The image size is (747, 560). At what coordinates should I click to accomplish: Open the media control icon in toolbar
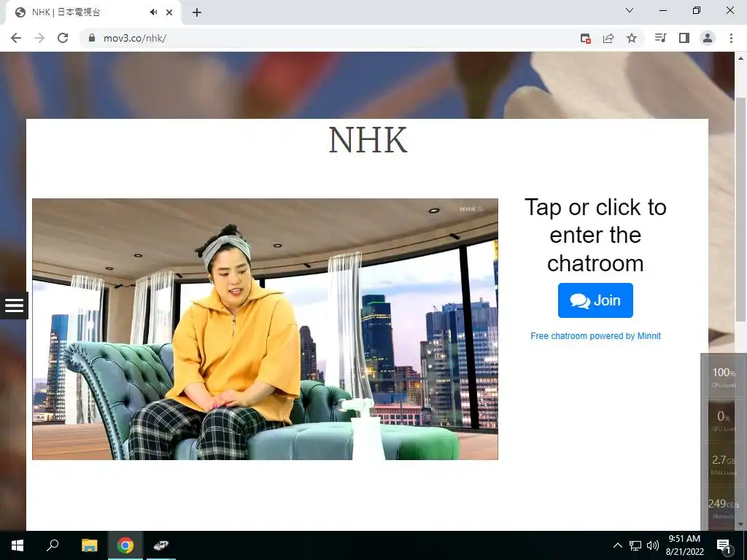tap(660, 38)
